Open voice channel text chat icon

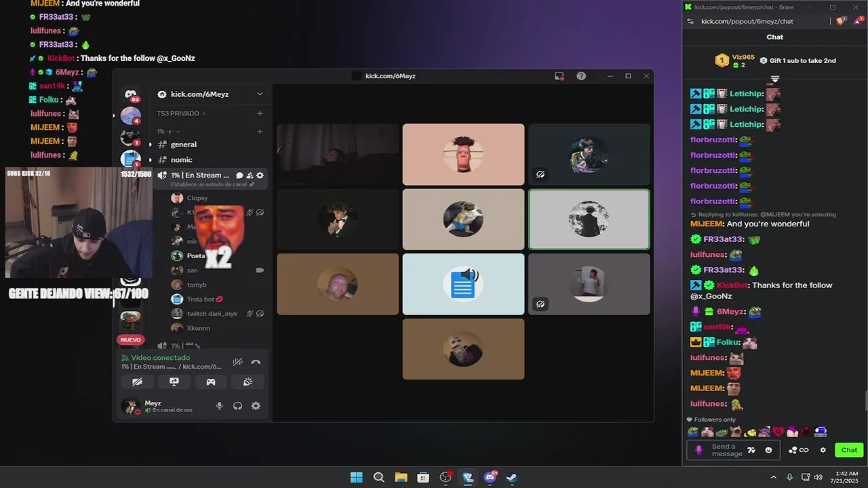click(239, 176)
